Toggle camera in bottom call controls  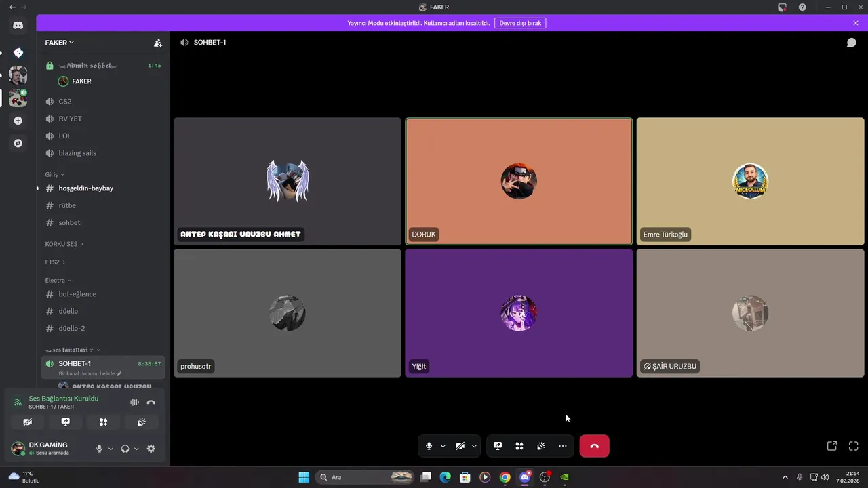point(460,446)
